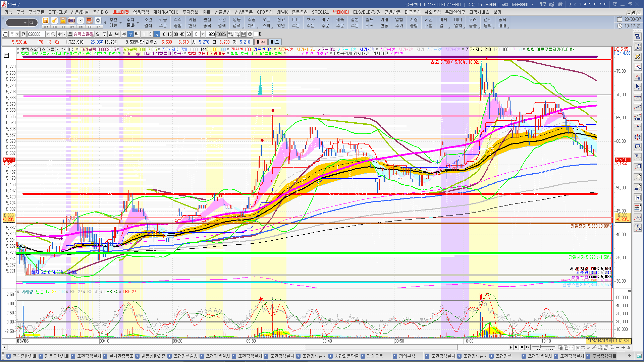
Task: Click the chart play button
Action: [x=511, y=347]
